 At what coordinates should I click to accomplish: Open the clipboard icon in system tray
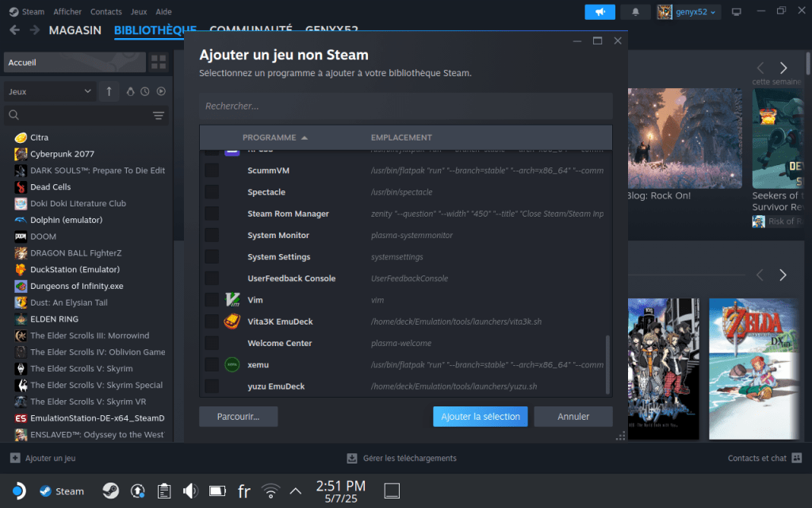[x=164, y=491]
